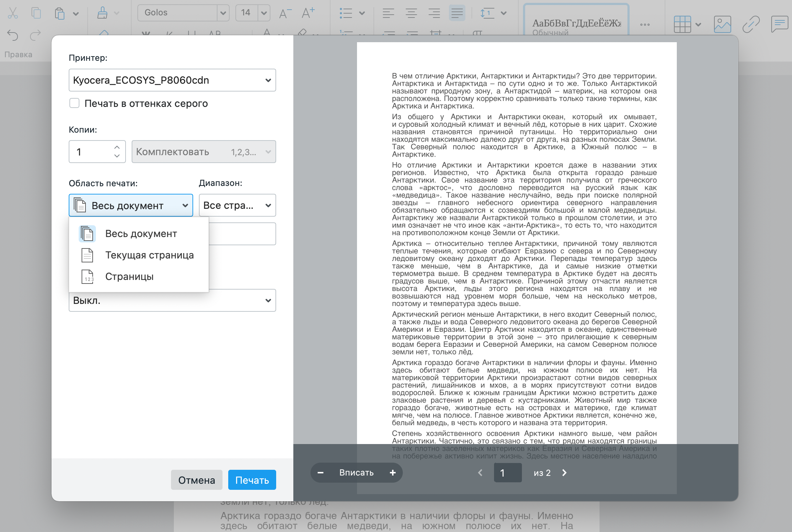Image resolution: width=792 pixels, height=532 pixels.
Task: Click the Copy icon in toolbar
Action: [36, 13]
